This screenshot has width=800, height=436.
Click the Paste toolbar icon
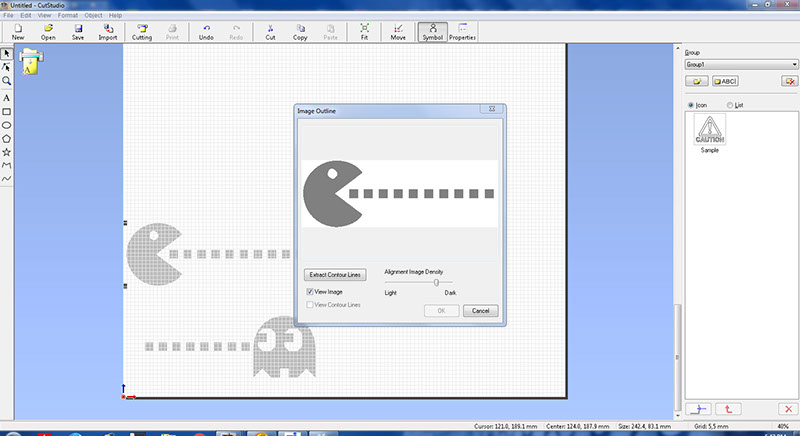tap(331, 32)
